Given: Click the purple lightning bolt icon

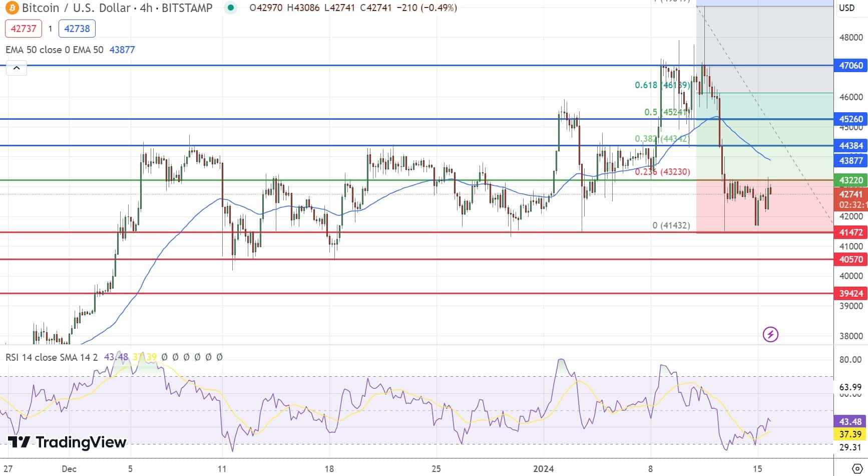Looking at the screenshot, I should (770, 334).
